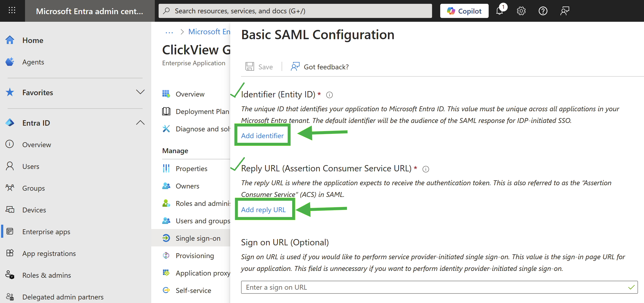Image resolution: width=644 pixels, height=303 pixels.
Task: Open Copilot from the header
Action: click(x=464, y=11)
